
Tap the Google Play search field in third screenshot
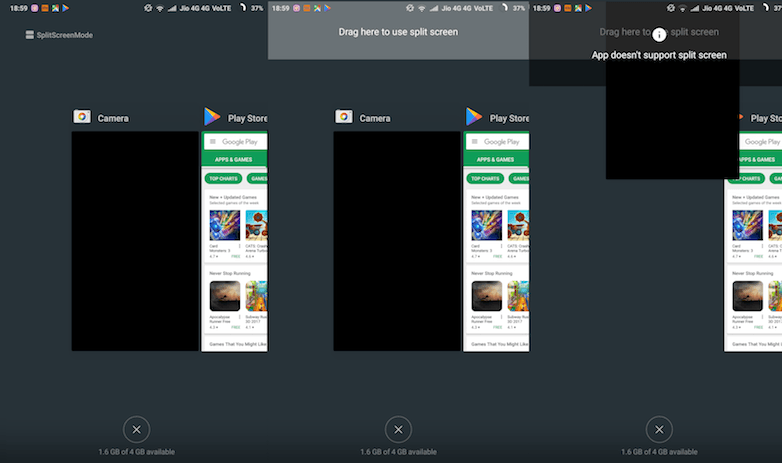761,142
